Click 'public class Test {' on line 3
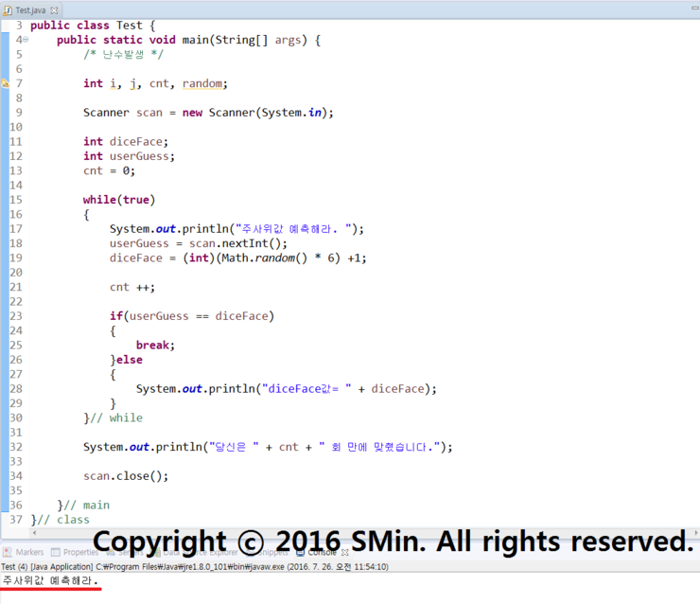This screenshot has height=604, width=700. (93, 26)
